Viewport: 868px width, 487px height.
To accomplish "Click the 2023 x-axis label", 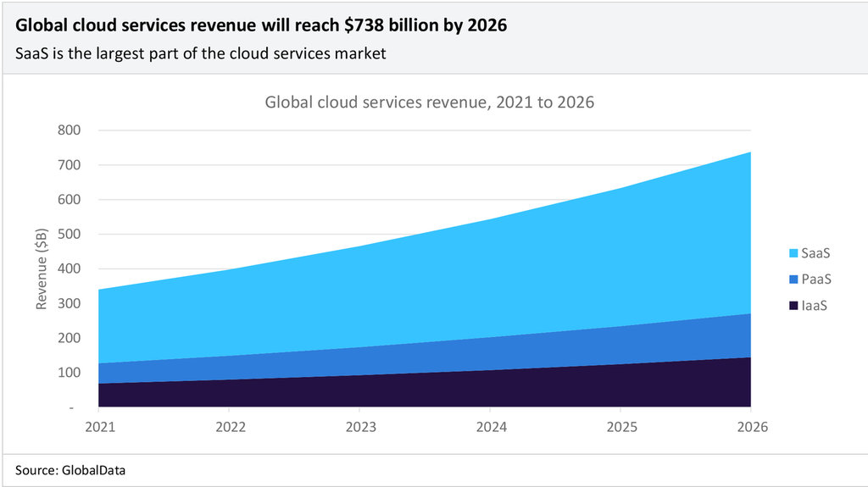I will 359,427.
